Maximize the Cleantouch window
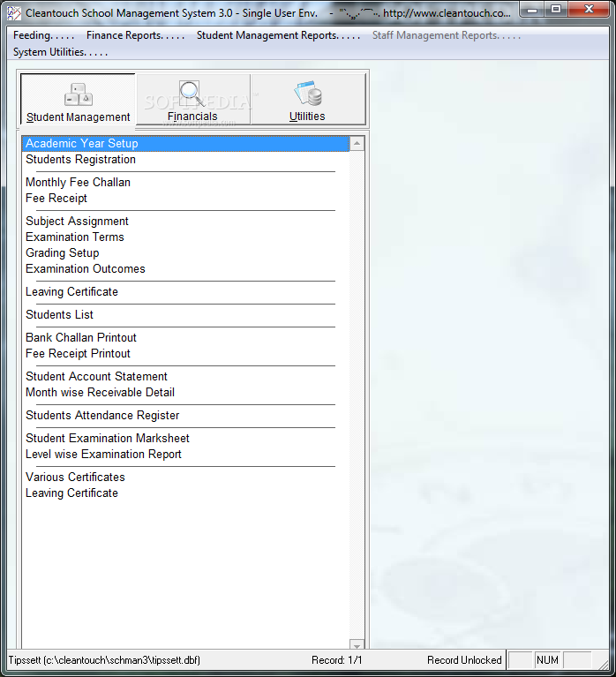This screenshot has height=677, width=616. 556,10
